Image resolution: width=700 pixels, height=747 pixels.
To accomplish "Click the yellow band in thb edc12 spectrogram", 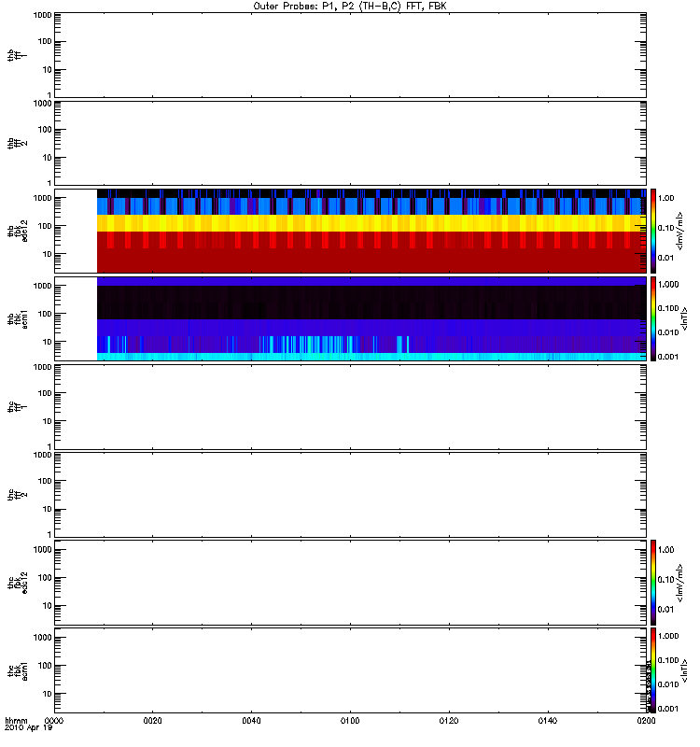I will (x=371, y=223).
